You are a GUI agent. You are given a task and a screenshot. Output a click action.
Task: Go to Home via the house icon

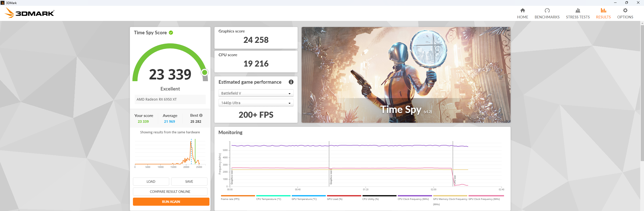tap(522, 10)
